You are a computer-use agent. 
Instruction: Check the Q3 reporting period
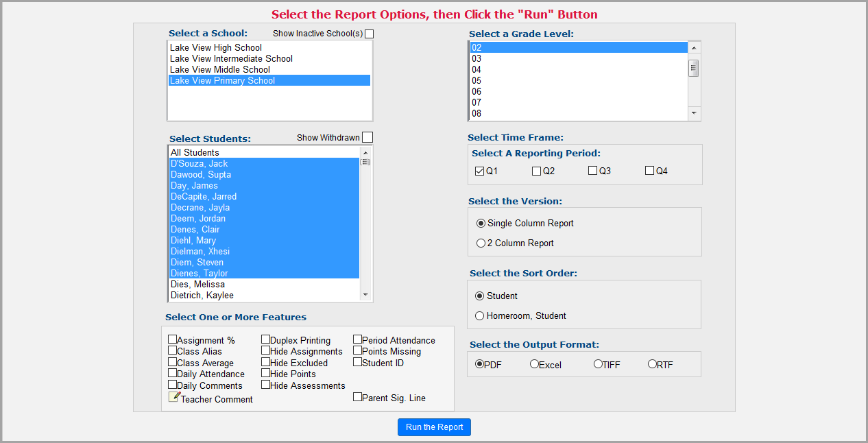pos(592,171)
